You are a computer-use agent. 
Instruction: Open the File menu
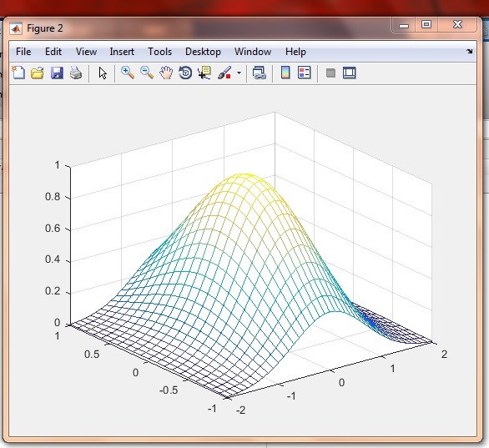pos(23,52)
